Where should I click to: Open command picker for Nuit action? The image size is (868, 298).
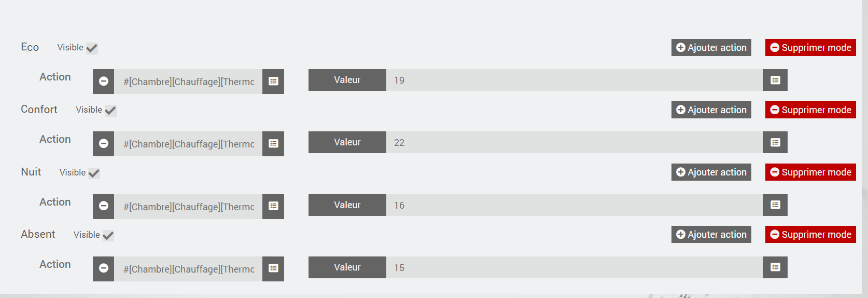(273, 206)
